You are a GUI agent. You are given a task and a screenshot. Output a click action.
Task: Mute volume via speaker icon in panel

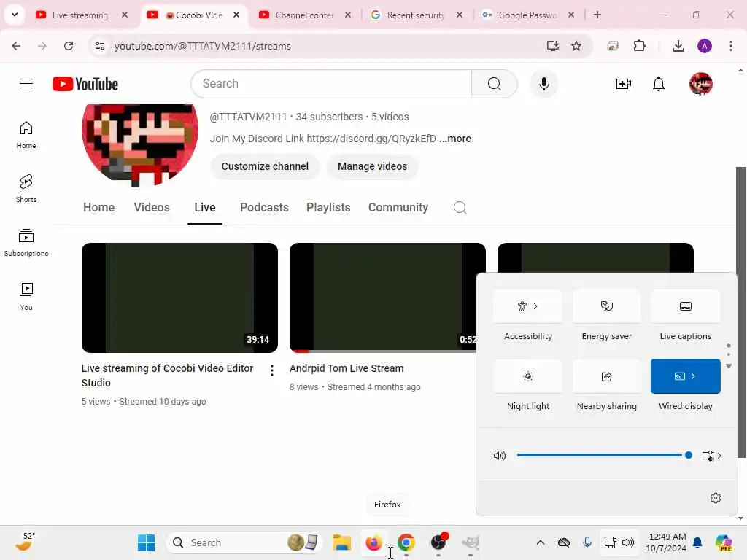pyautogui.click(x=499, y=456)
